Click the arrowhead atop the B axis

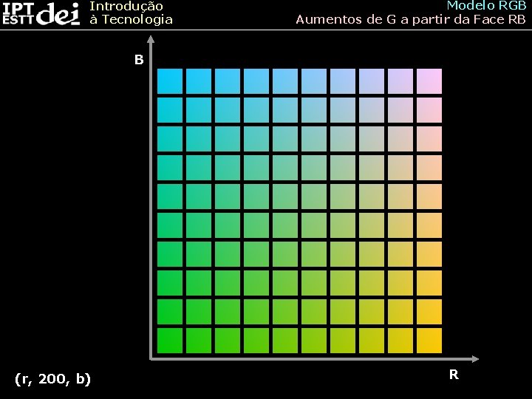click(151, 39)
